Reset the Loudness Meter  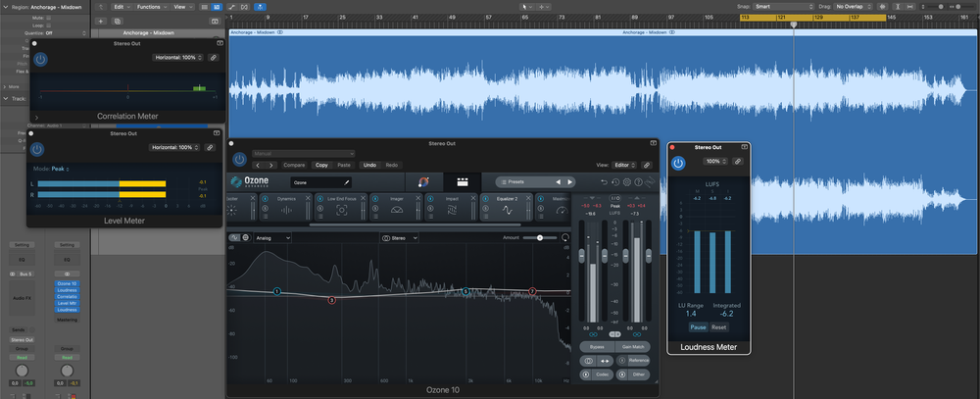[718, 327]
